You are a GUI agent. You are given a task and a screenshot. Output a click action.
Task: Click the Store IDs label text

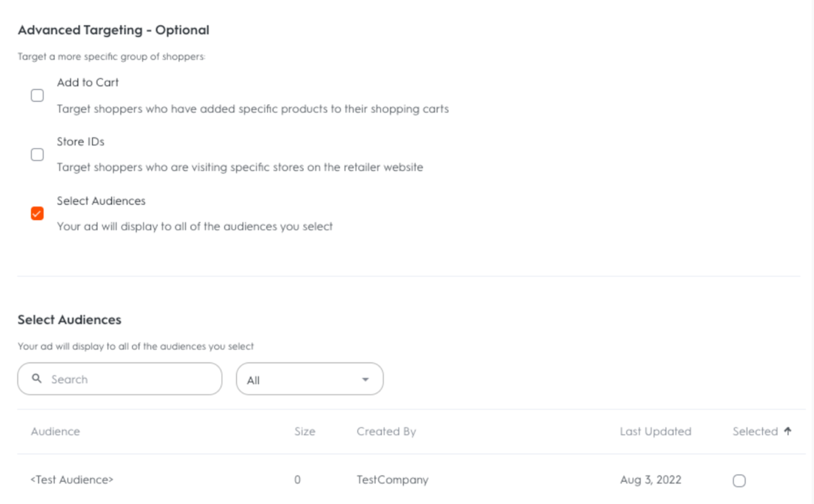coord(81,142)
